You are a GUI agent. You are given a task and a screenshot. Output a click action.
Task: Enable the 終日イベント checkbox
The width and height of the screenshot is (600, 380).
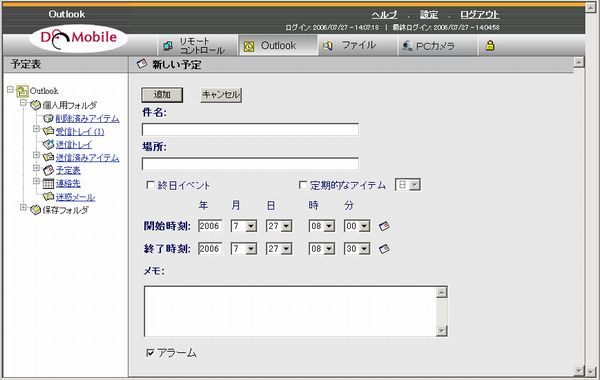pyautogui.click(x=150, y=185)
